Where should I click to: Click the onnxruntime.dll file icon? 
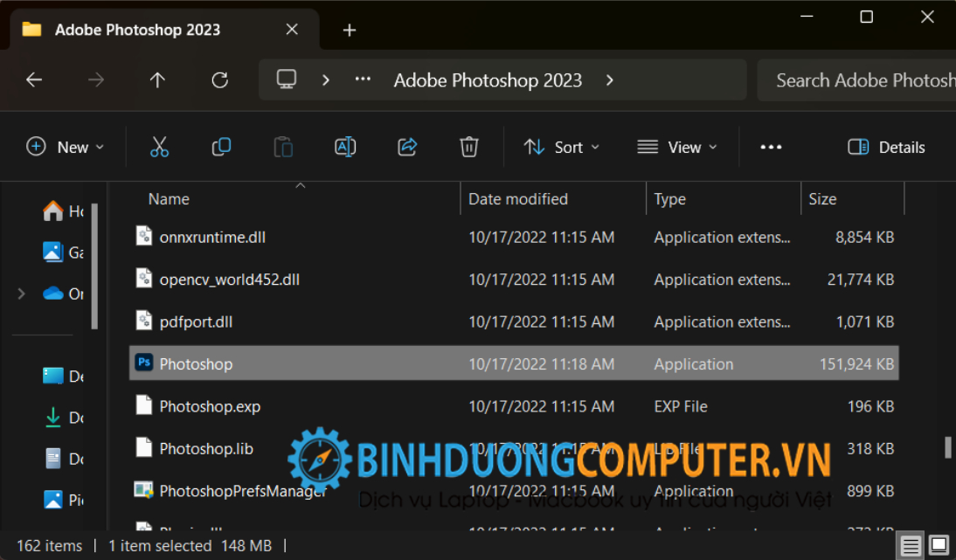(144, 236)
